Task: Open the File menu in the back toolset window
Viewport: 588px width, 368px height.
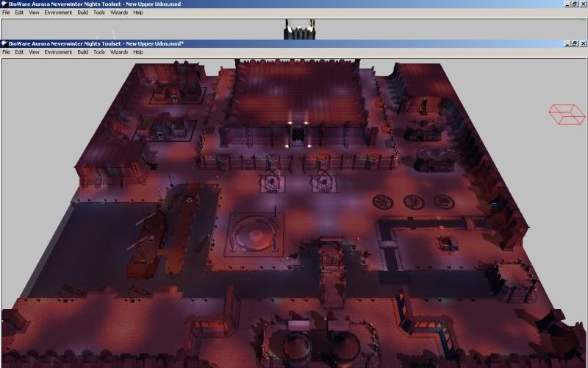Action: pos(6,13)
